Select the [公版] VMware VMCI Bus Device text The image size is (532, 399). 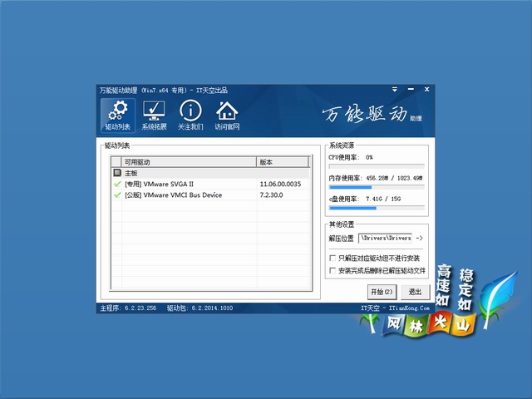174,195
